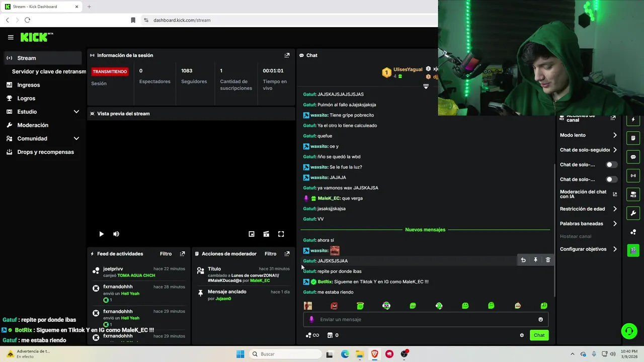Bookmark this page in browser
The width and height of the screenshot is (644, 362).
(133, 20)
